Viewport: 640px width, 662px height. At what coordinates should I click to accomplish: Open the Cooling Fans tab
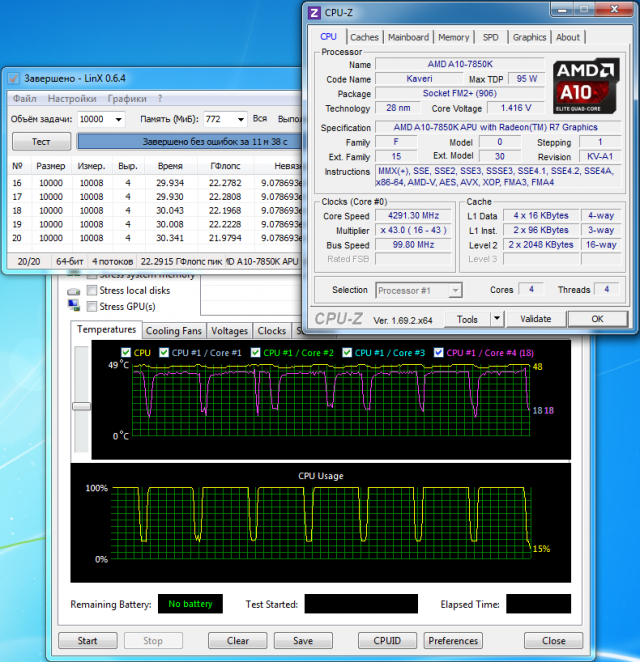pos(174,331)
